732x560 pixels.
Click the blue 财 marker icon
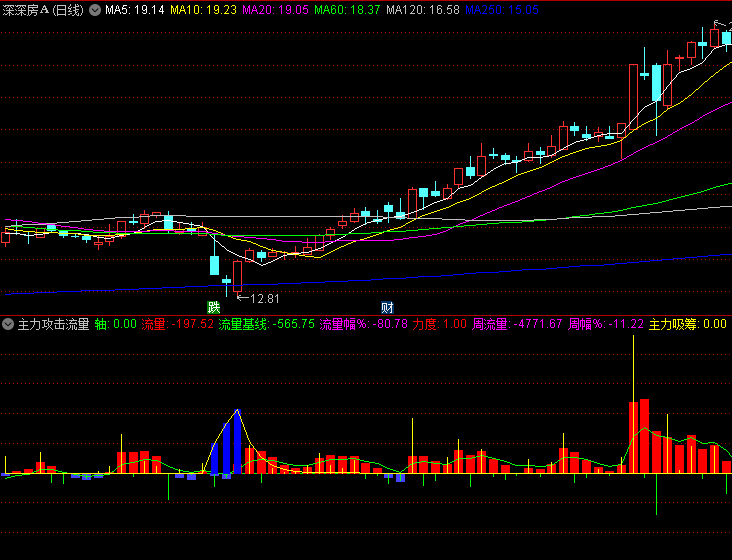387,308
